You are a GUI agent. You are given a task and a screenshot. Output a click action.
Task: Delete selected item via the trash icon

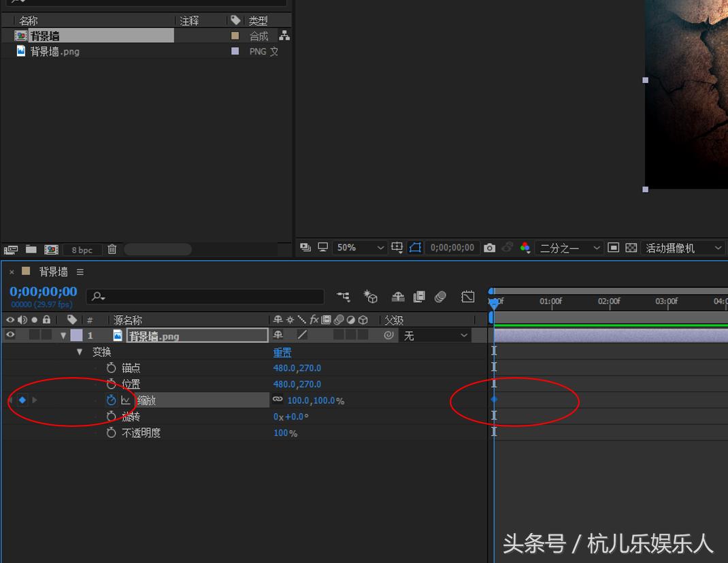(112, 249)
